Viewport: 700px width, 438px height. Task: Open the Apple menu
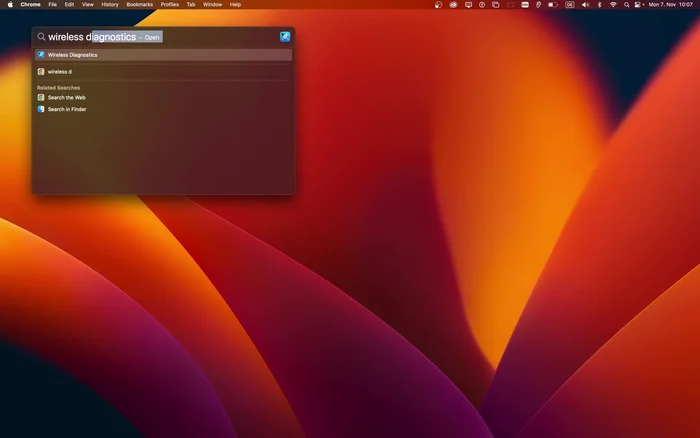pyautogui.click(x=9, y=5)
